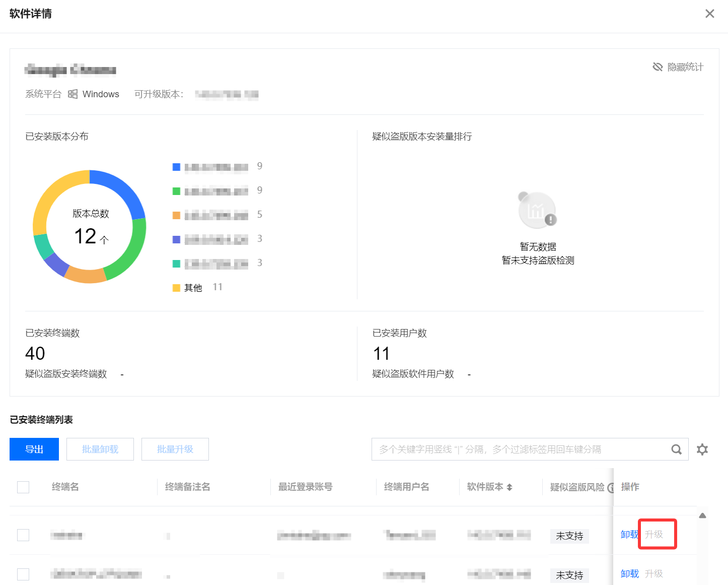
Task: Toggle 隐藏统计 eye icon
Action: coord(658,67)
